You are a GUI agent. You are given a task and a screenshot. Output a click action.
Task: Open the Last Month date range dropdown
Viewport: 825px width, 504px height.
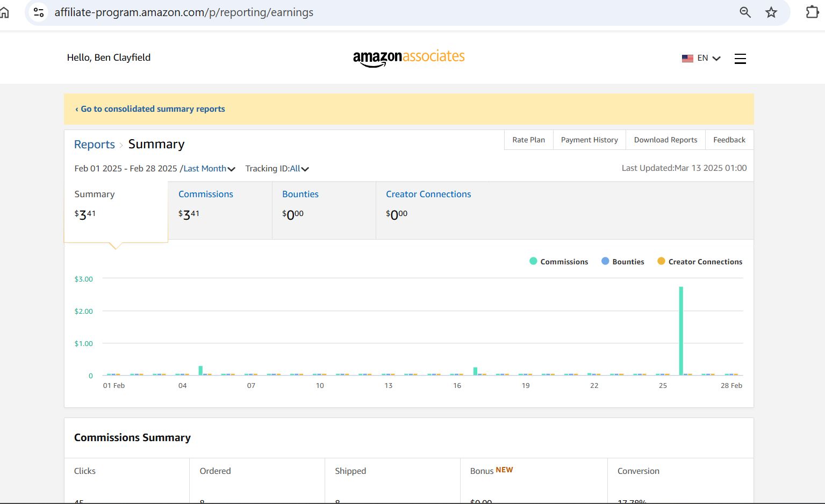[x=210, y=169]
